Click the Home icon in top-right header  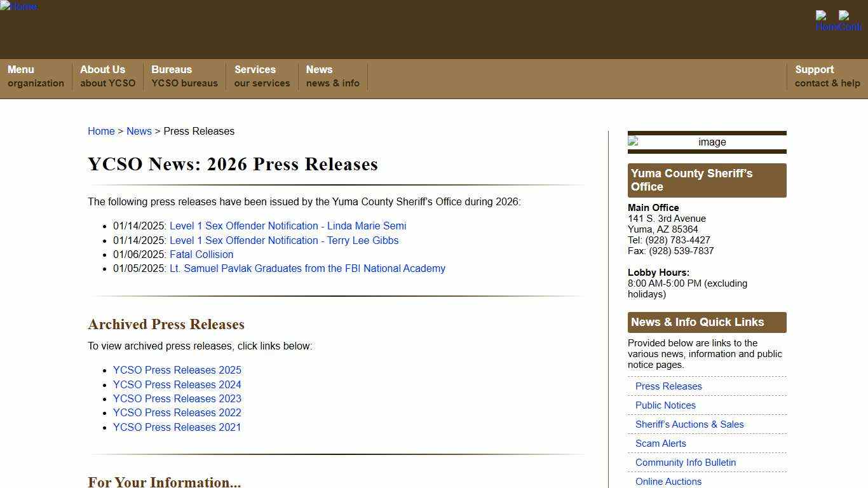pos(826,21)
